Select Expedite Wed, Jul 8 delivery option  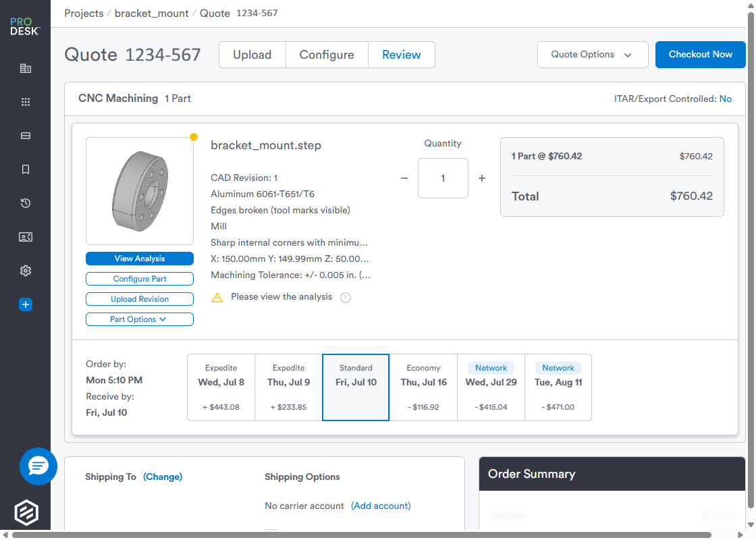[221, 387]
